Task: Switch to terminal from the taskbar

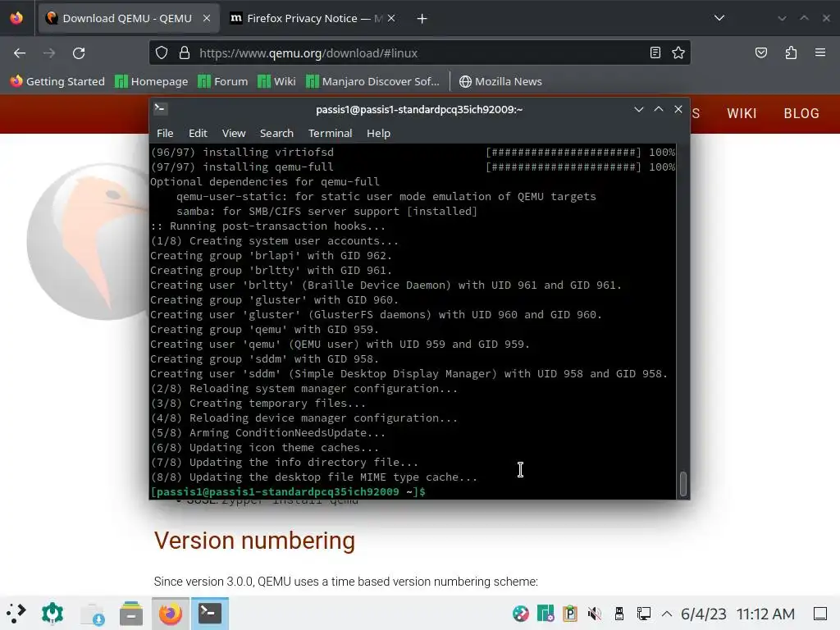Action: click(209, 614)
